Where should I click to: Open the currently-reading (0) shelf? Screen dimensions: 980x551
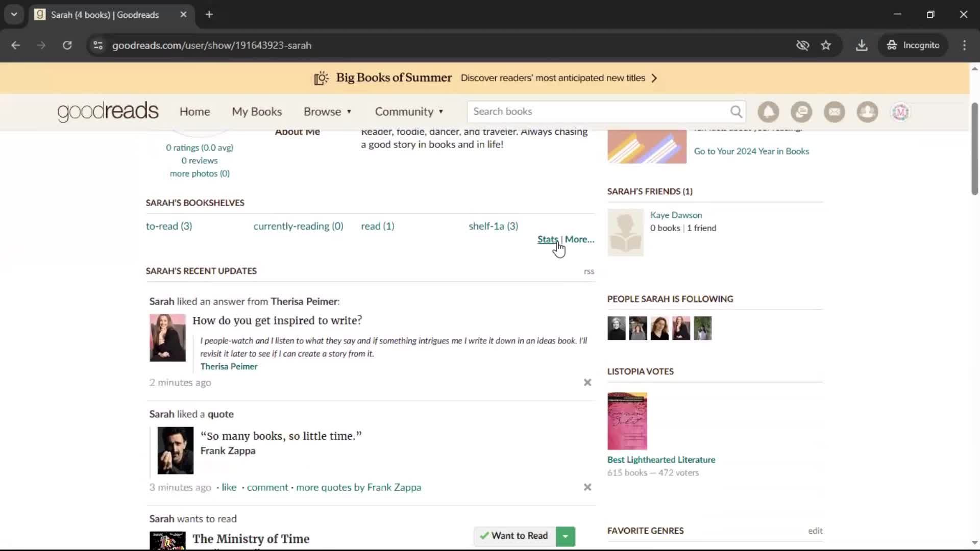(298, 226)
